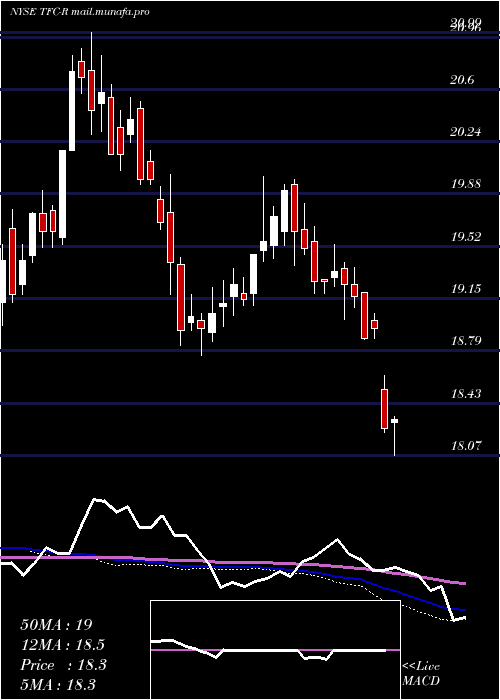Click the <<Live MACD label

pos(421,674)
